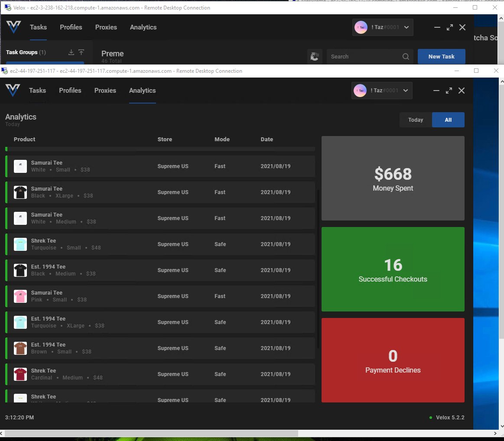
Task: Click magnifier icon in Search box
Action: [x=406, y=56]
